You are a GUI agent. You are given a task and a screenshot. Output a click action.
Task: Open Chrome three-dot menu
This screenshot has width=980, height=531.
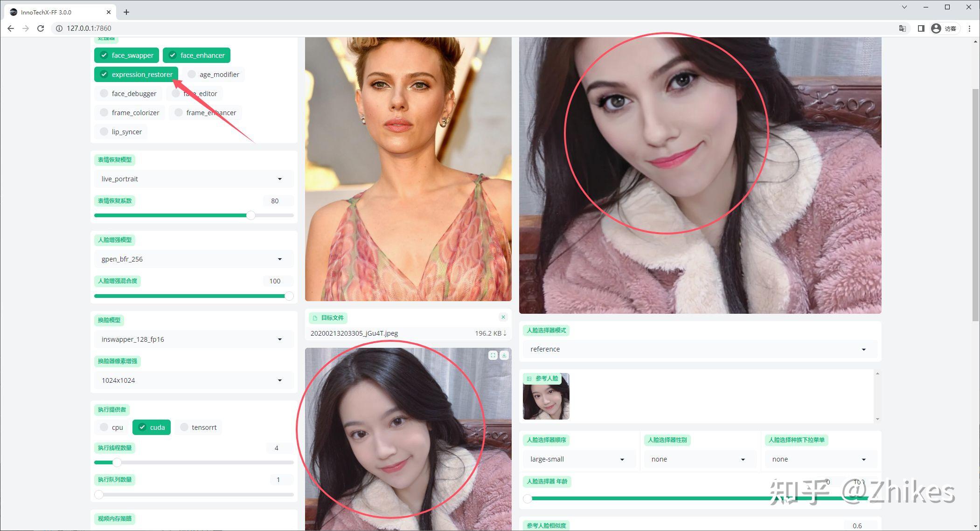coord(969,28)
